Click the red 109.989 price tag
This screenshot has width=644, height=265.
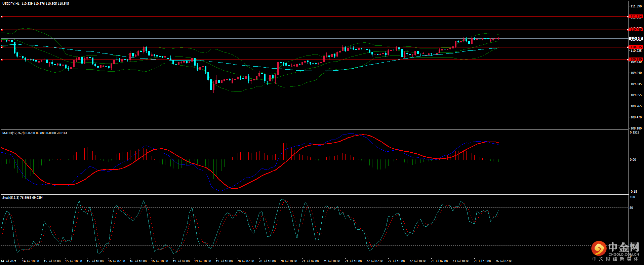pyautogui.click(x=636, y=60)
